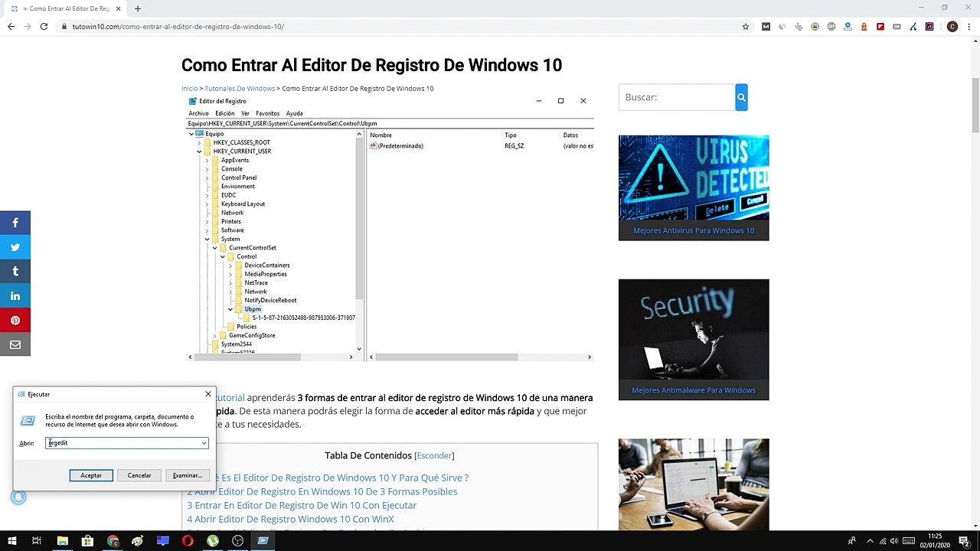
Task: Reload the page in Chrome
Action: pos(44,27)
